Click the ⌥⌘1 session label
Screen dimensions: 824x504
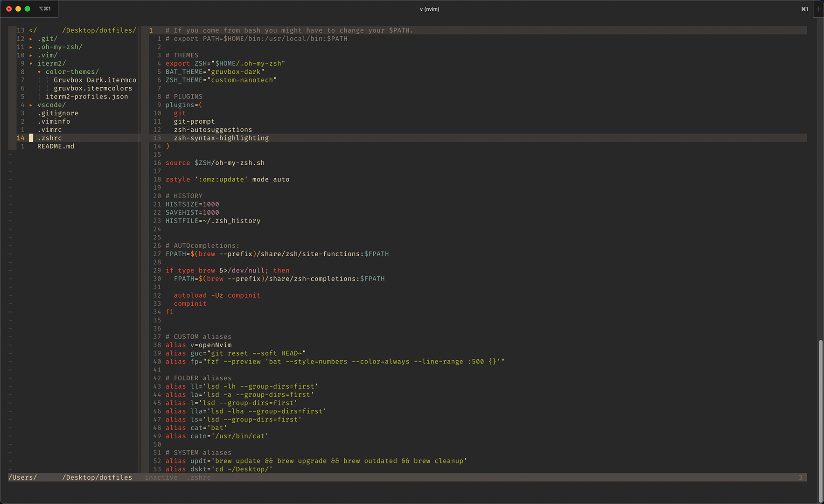[x=45, y=9]
